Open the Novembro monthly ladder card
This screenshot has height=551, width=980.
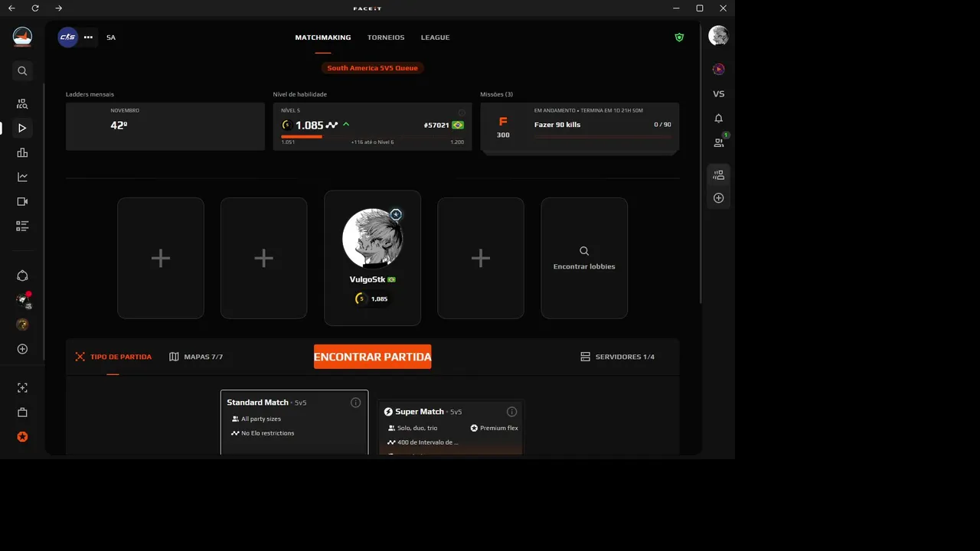point(165,126)
